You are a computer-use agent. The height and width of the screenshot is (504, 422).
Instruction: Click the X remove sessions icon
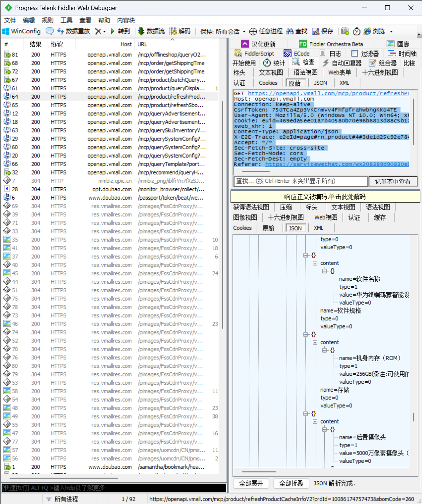pos(98,31)
